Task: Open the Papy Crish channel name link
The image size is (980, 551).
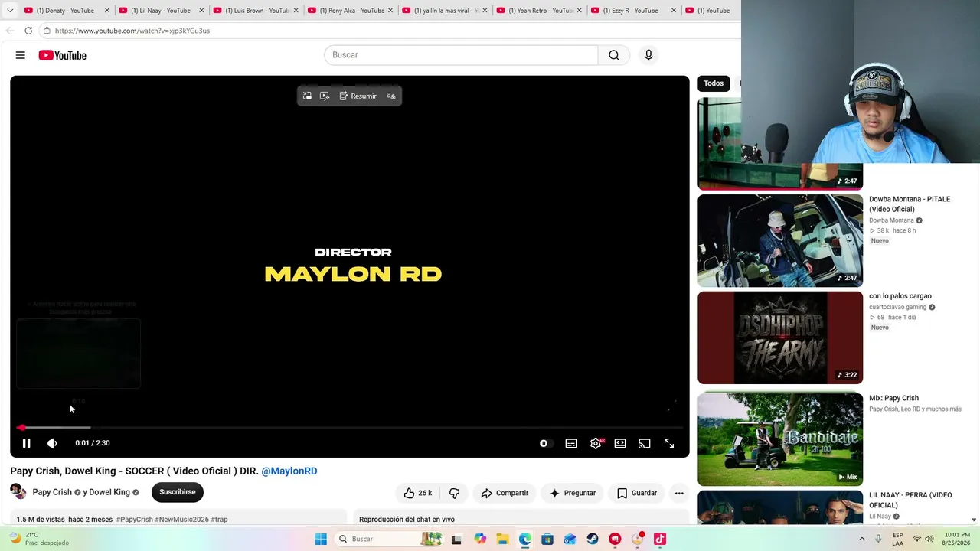Action: click(x=52, y=492)
